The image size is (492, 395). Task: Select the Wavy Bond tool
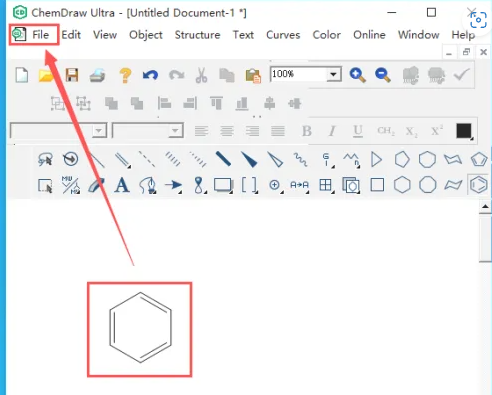click(300, 159)
